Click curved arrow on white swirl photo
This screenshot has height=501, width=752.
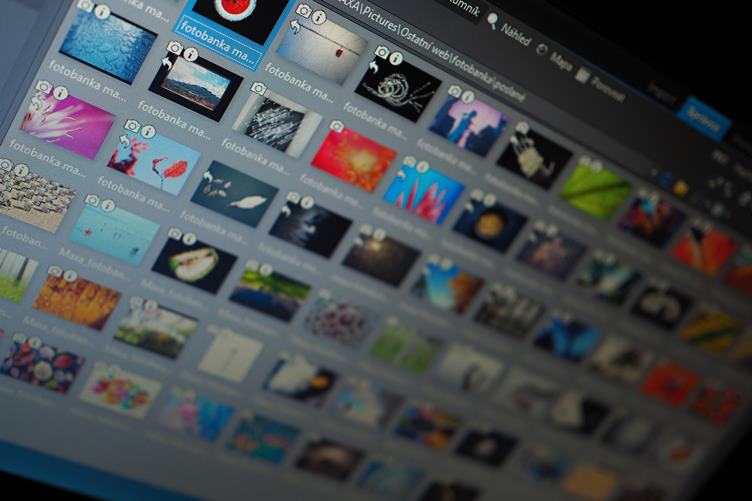(374, 68)
